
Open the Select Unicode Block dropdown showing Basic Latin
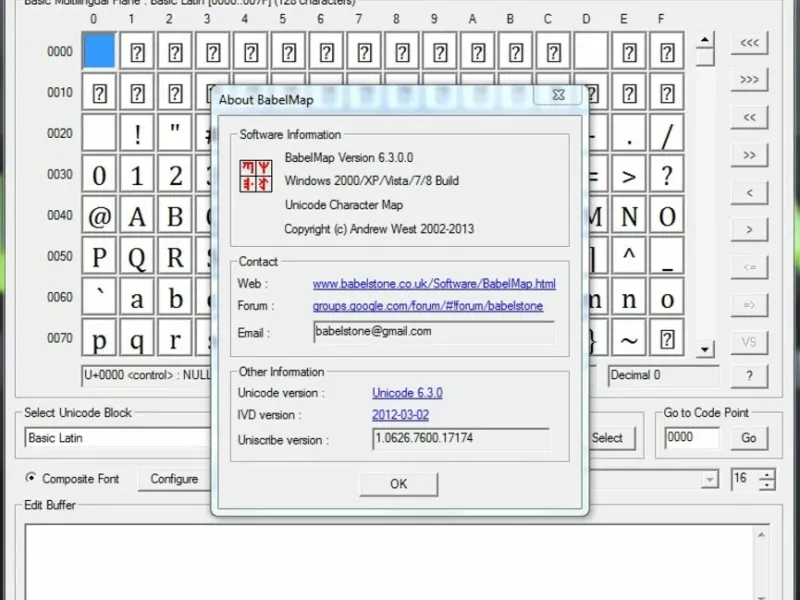[118, 438]
